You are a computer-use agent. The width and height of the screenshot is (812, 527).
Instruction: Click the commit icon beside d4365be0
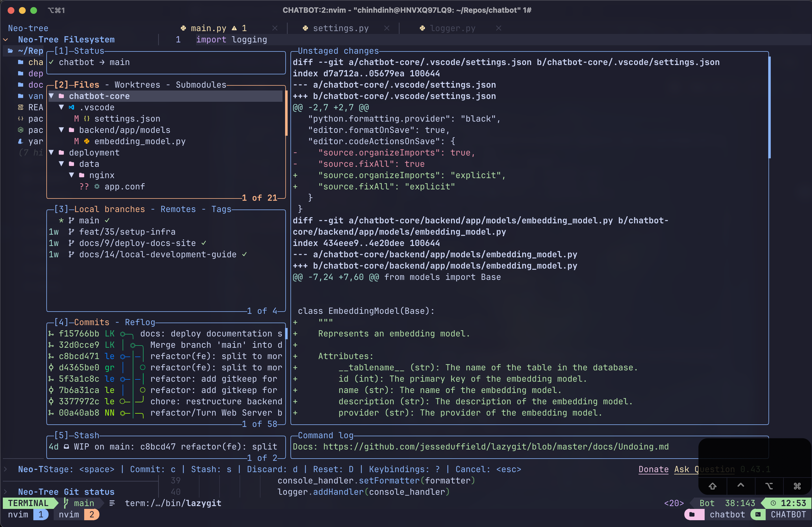pos(51,367)
